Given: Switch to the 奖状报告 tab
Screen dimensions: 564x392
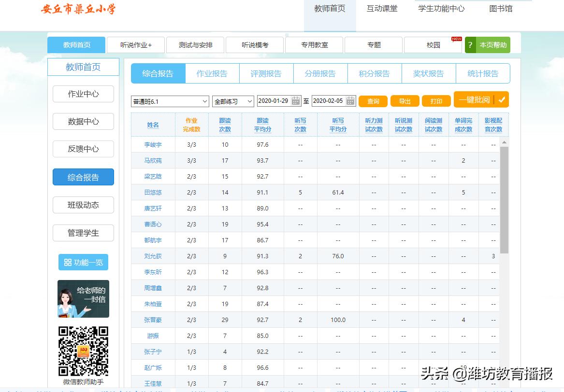Looking at the screenshot, I should click(429, 73).
